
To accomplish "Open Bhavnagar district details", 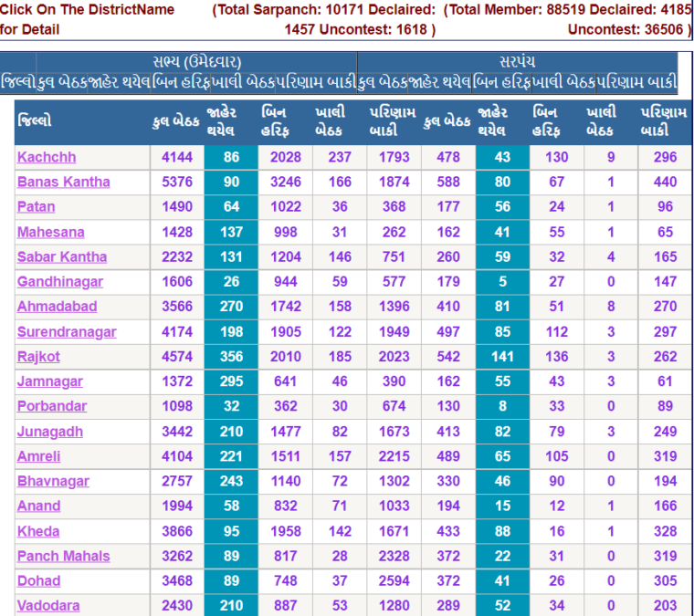I will point(53,481).
